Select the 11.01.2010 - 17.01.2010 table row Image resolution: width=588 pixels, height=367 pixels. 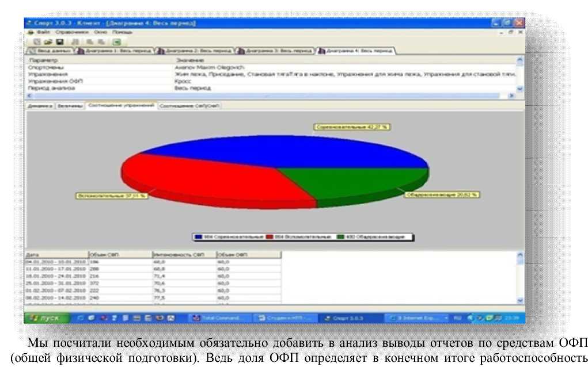153,269
